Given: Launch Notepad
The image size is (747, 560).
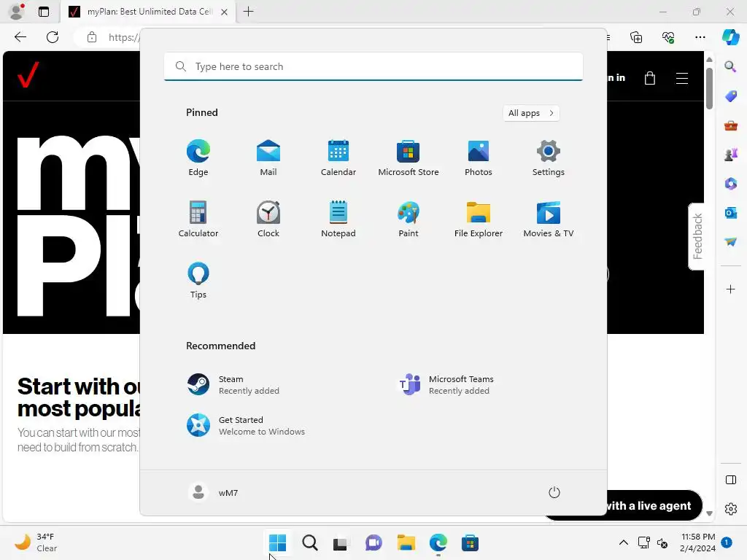Looking at the screenshot, I should pyautogui.click(x=338, y=219).
